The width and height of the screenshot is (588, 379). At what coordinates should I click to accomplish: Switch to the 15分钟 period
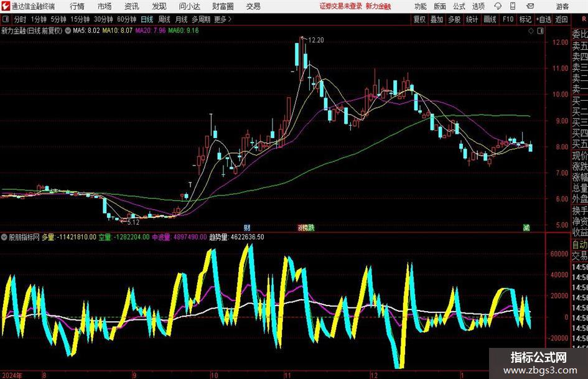point(80,19)
